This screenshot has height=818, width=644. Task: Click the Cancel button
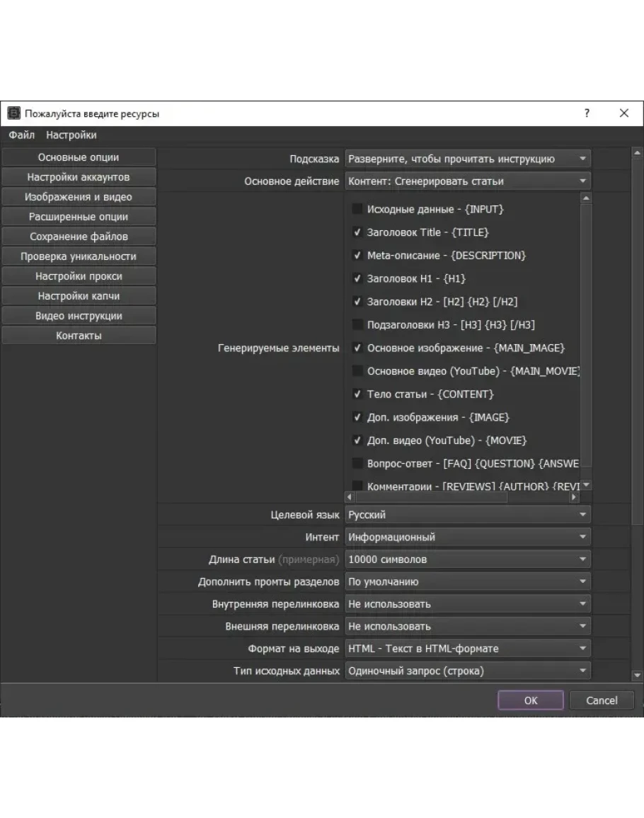[602, 700]
